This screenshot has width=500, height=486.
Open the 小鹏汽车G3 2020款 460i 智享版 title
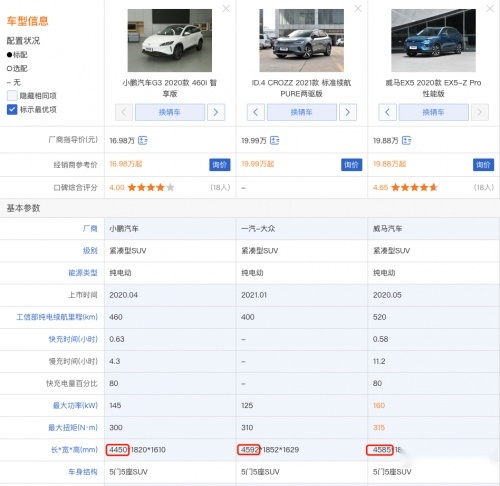(x=170, y=88)
